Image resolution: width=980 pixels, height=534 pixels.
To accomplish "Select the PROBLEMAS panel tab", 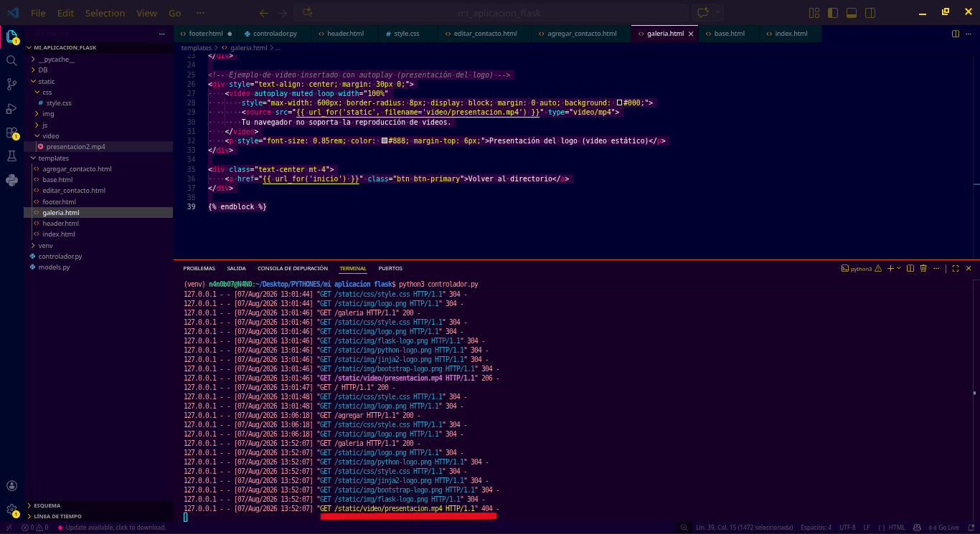I will click(x=199, y=269).
